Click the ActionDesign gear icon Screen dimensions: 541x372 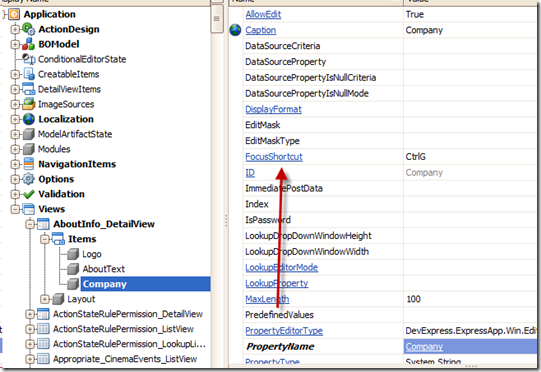click(28, 29)
